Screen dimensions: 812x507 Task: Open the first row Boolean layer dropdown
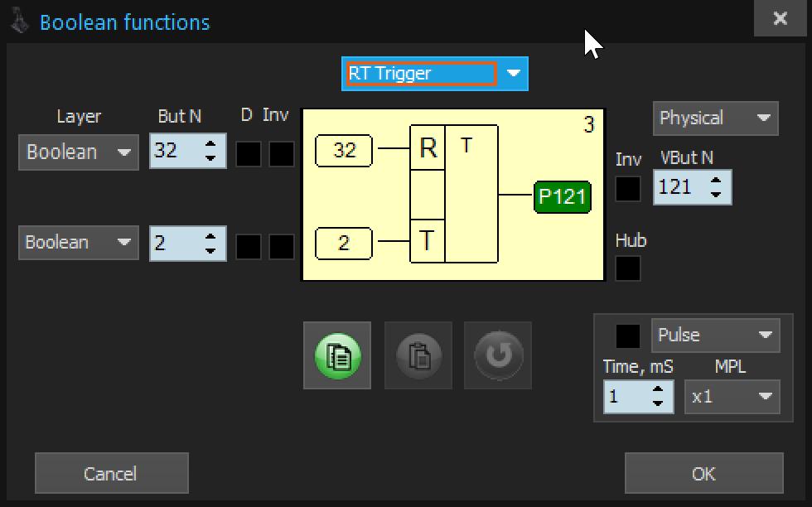click(x=78, y=152)
